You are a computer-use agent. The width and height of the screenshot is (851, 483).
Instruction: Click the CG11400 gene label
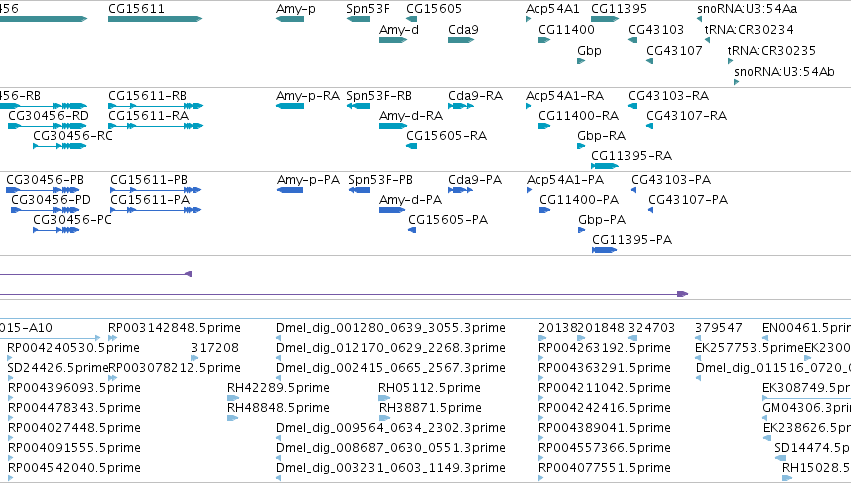[566, 29]
